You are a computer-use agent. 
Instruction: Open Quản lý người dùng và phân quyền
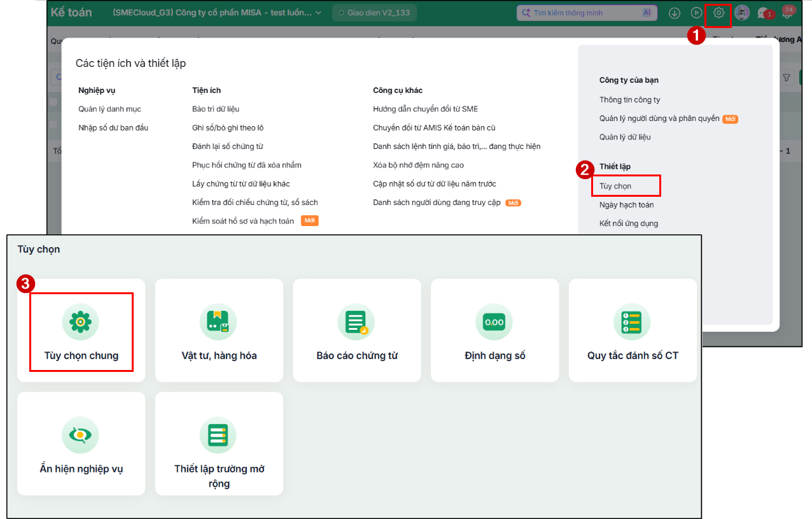coord(659,118)
